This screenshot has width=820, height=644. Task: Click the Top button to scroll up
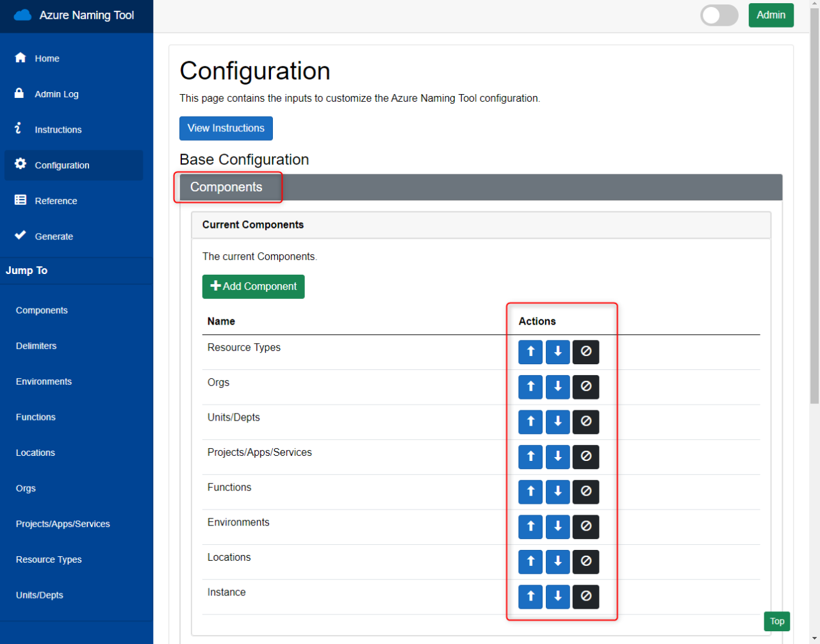(x=776, y=621)
